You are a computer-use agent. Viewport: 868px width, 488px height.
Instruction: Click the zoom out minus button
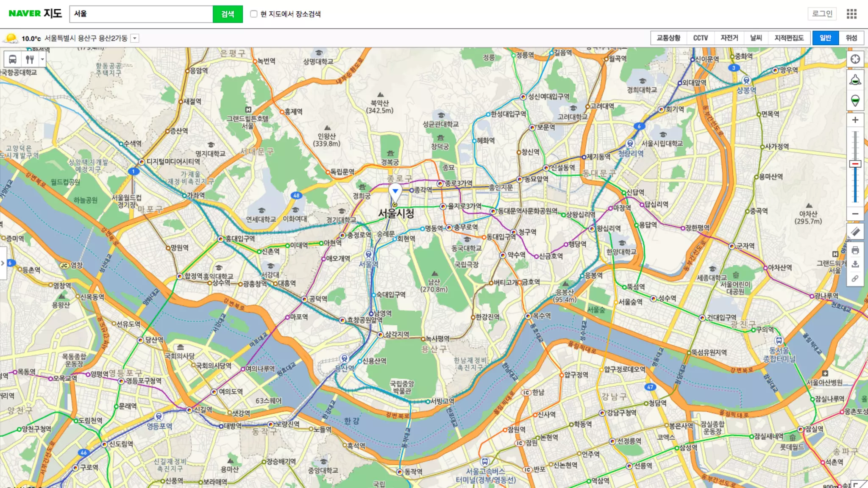coord(855,214)
